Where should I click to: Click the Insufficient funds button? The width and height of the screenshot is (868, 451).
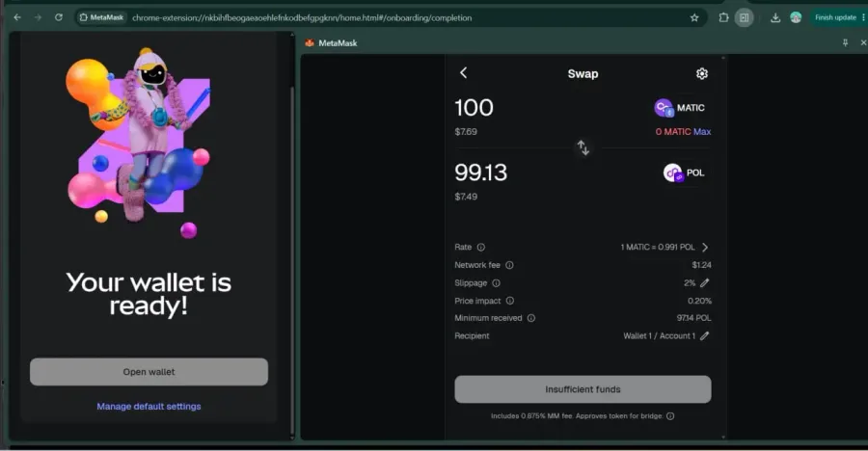coord(583,389)
